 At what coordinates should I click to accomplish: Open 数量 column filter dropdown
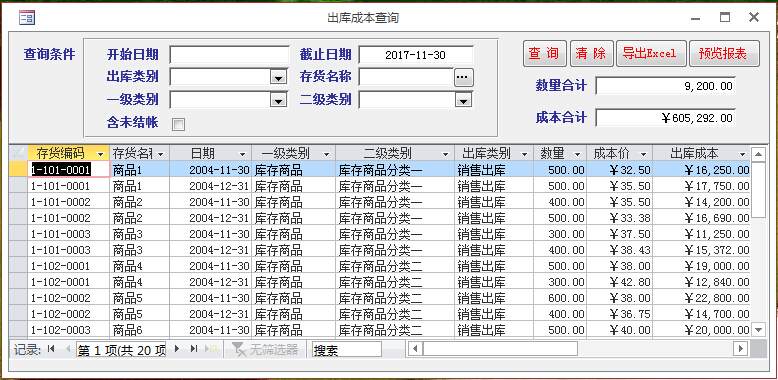pyautogui.click(x=578, y=153)
